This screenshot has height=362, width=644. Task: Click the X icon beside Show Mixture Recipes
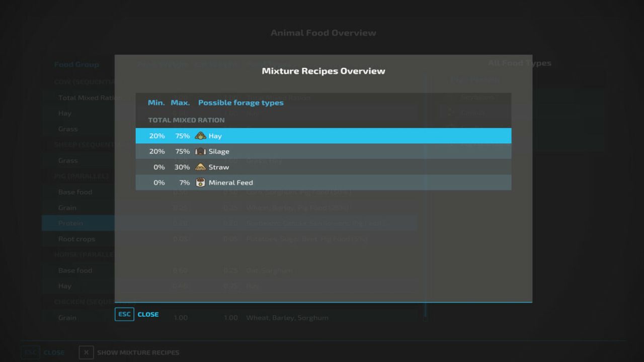click(x=86, y=352)
